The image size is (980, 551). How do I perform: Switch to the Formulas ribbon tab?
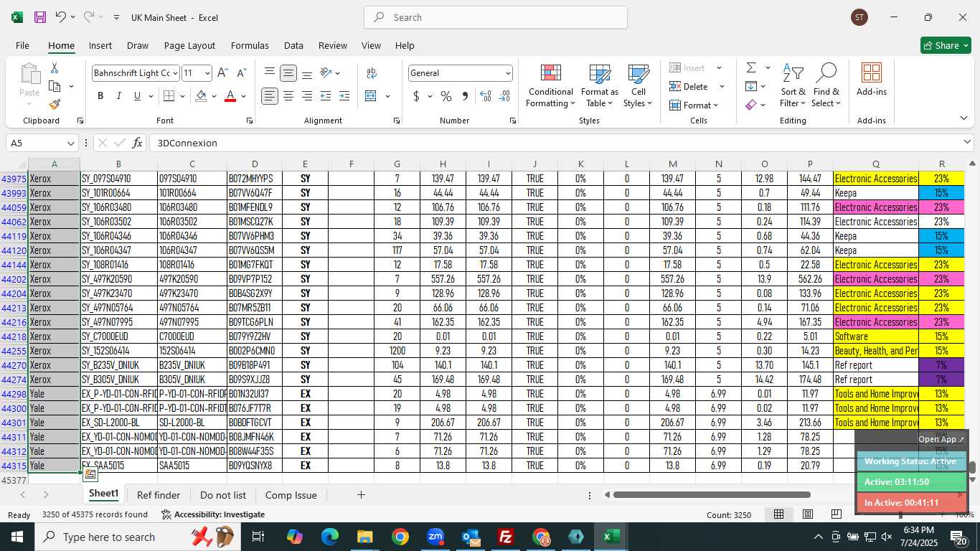click(250, 45)
